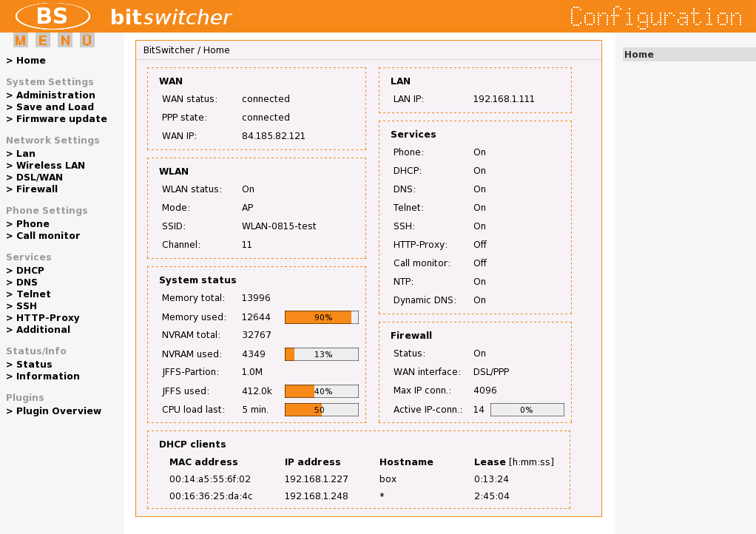756x534 pixels.
Task: Click the M letter in the MENÜ graphic
Action: coord(20,40)
